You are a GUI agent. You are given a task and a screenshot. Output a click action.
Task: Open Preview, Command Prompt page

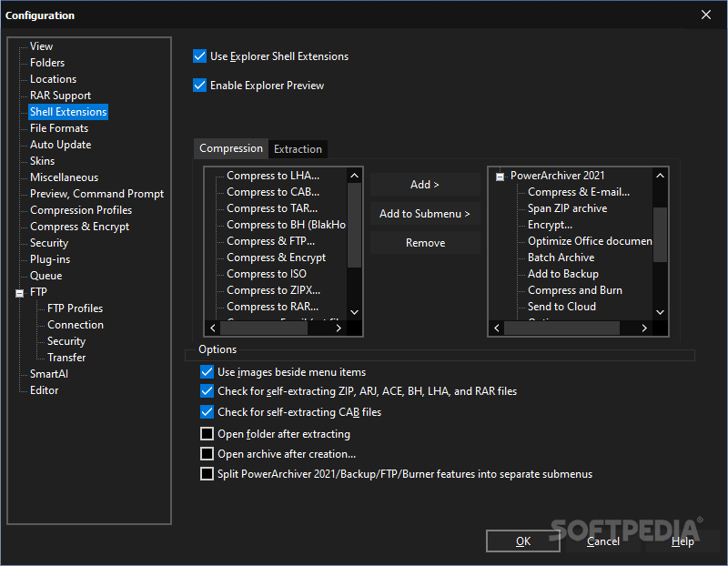[x=96, y=194]
